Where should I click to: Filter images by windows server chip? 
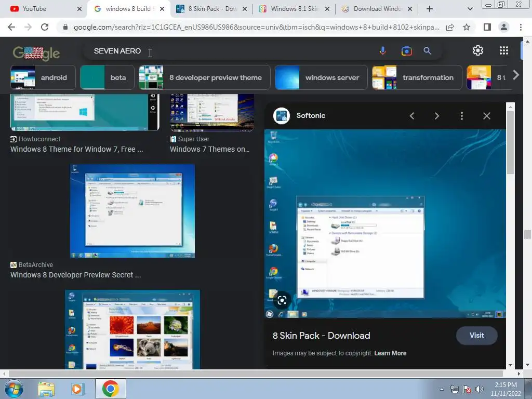pyautogui.click(x=321, y=77)
